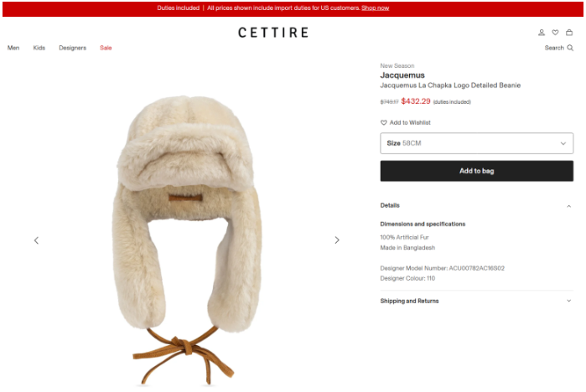Open the Size 58CM dropdown
The width and height of the screenshot is (586, 392).
pyautogui.click(x=476, y=143)
